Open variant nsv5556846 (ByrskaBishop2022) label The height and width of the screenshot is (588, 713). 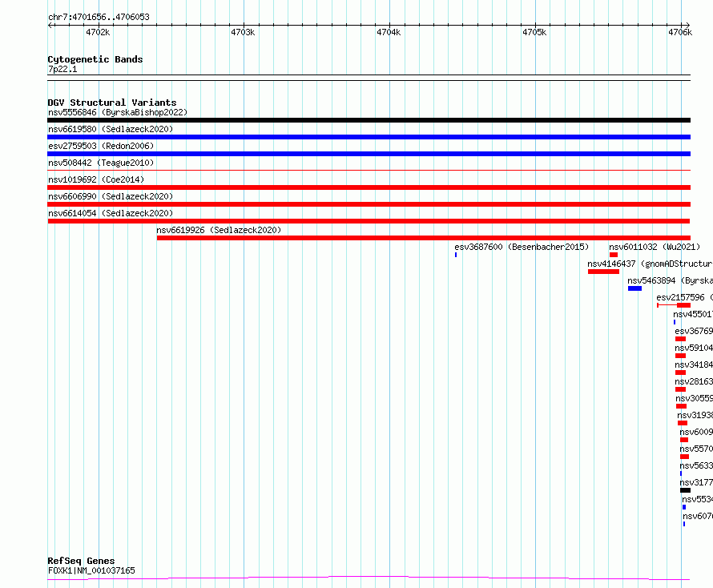click(118, 112)
